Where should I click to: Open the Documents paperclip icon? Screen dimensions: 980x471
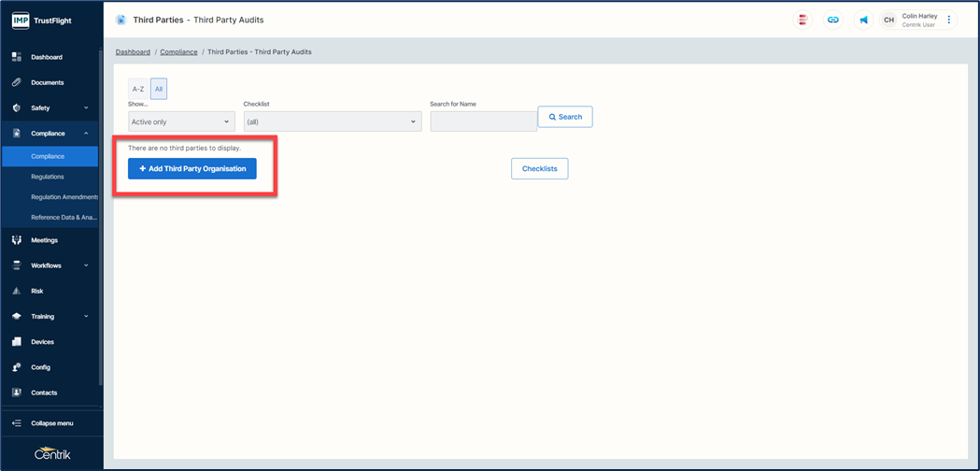(x=17, y=82)
